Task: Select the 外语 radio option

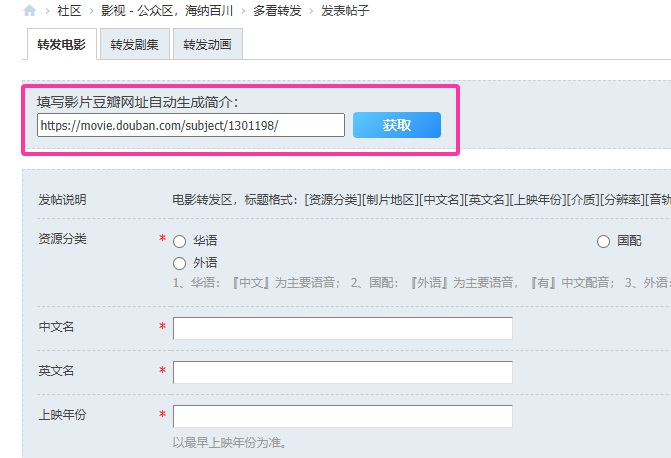Action: click(180, 263)
